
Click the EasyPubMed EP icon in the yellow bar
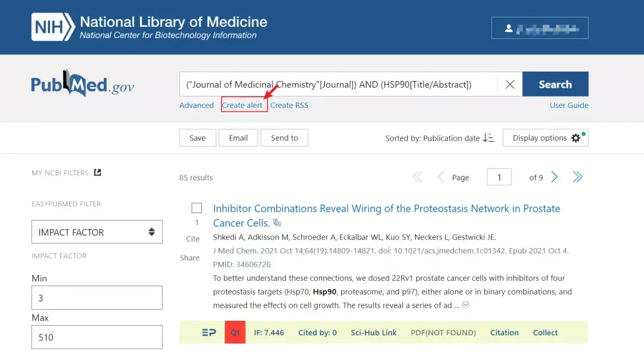[208, 332]
